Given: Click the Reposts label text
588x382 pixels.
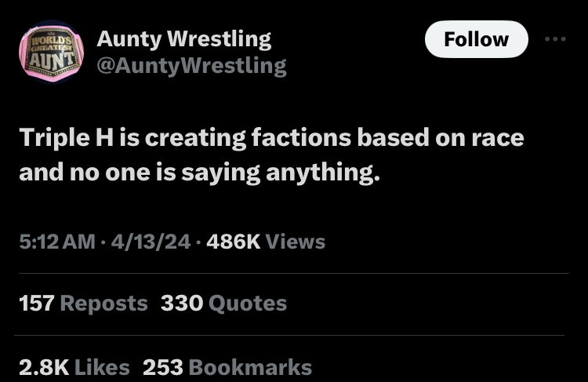Looking at the screenshot, I should 103,303.
